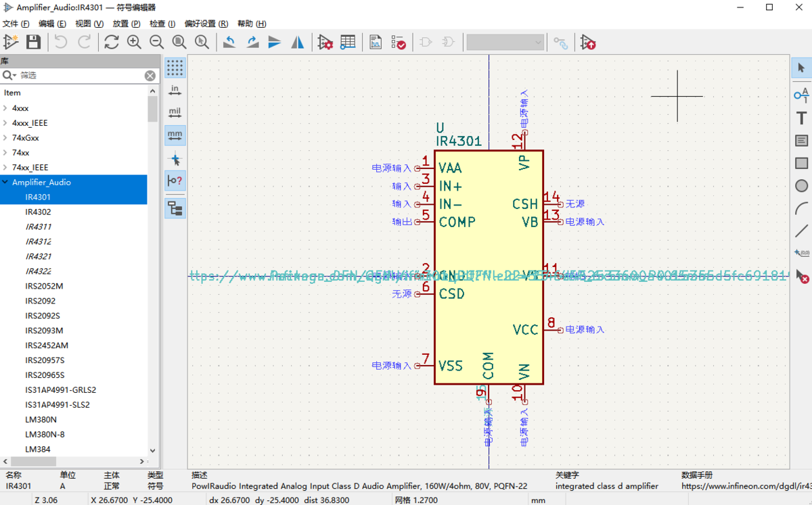The width and height of the screenshot is (812, 505).
Task: Switch units to millimeters
Action: 175,135
